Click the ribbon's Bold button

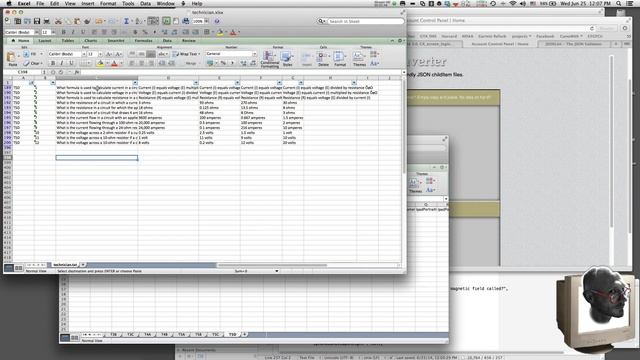pos(53,63)
